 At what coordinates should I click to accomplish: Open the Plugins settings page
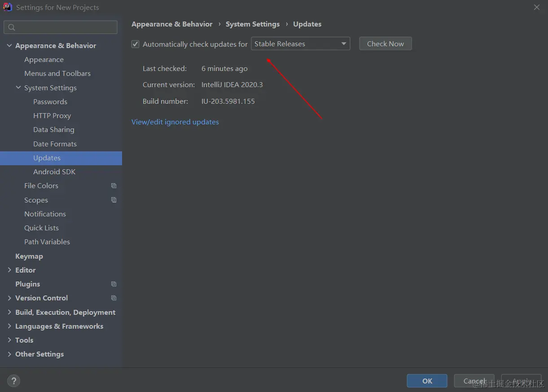click(27, 284)
